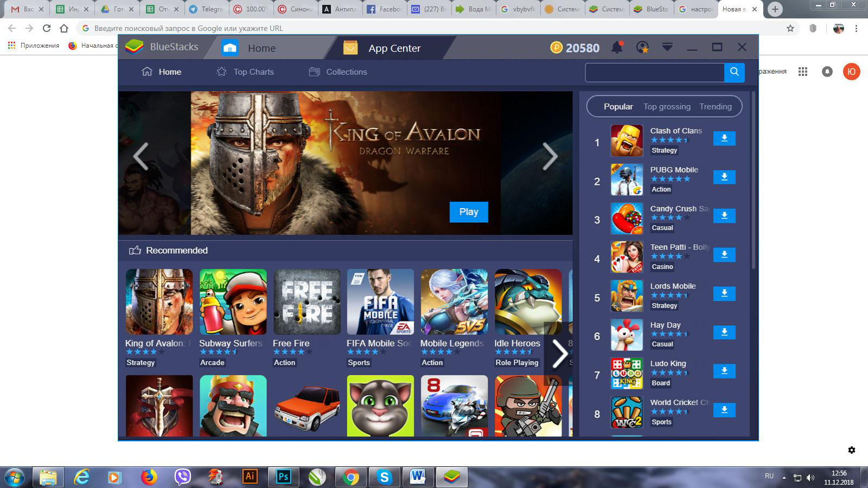Download PUBG Mobile from popular list
This screenshot has width=868, height=488.
click(724, 177)
